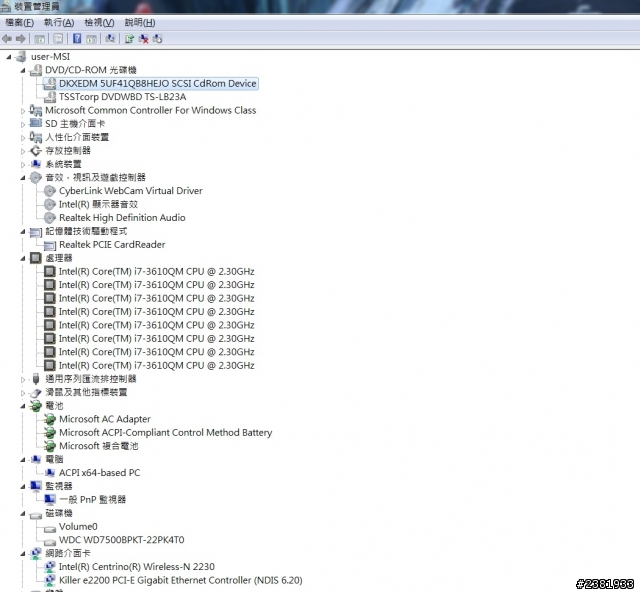This screenshot has width=640, height=592.
Task: Go back using the toolbar back arrow
Action: [x=7, y=39]
